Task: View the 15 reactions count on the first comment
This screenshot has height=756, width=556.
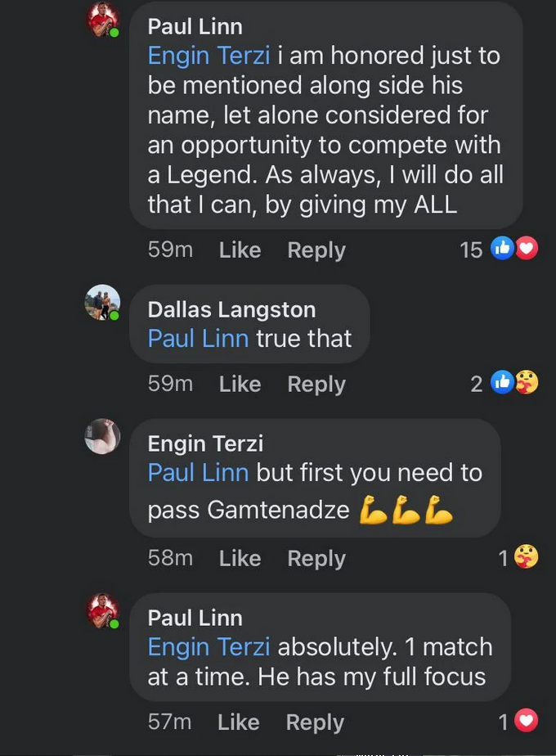Action: pyautogui.click(x=471, y=250)
